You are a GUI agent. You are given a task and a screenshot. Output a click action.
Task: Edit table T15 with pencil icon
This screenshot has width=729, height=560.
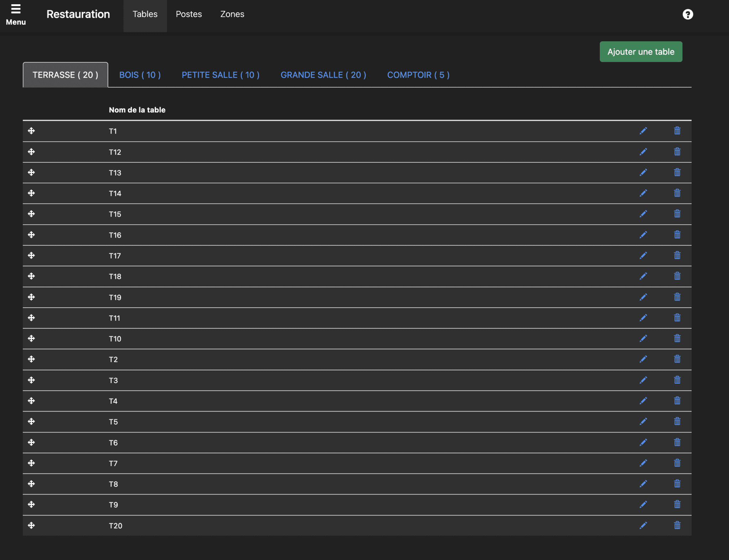pyautogui.click(x=643, y=214)
